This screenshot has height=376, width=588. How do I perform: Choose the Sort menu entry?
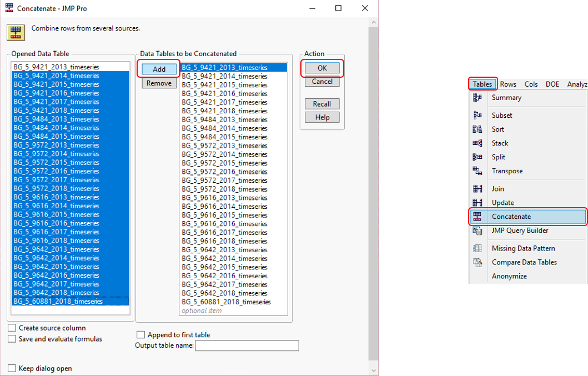498,129
